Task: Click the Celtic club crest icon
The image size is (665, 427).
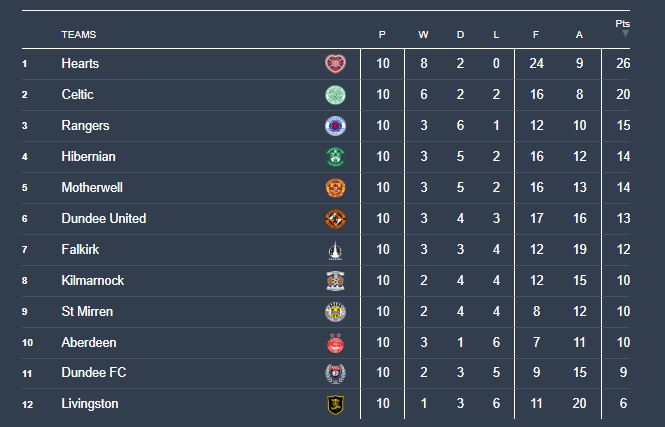Action: tap(335, 95)
